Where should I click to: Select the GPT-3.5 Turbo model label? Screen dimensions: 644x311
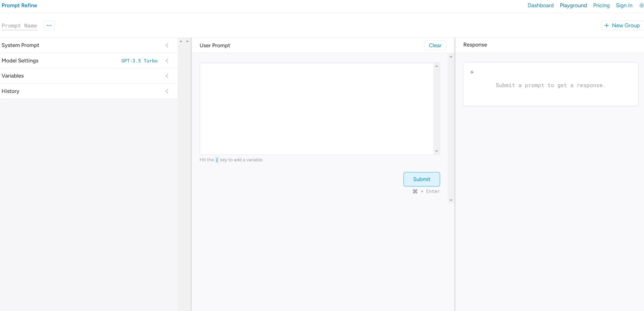139,61
